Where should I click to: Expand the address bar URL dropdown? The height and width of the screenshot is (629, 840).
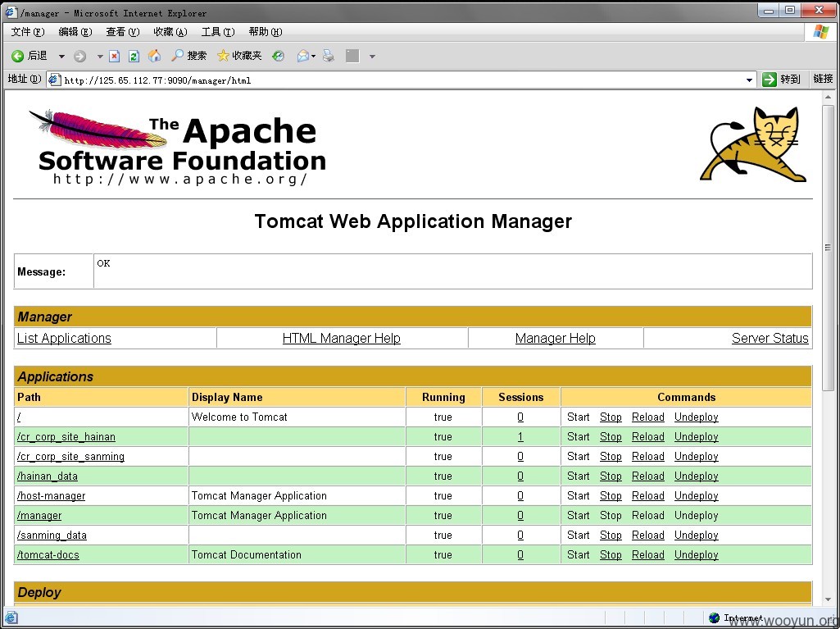pyautogui.click(x=749, y=80)
